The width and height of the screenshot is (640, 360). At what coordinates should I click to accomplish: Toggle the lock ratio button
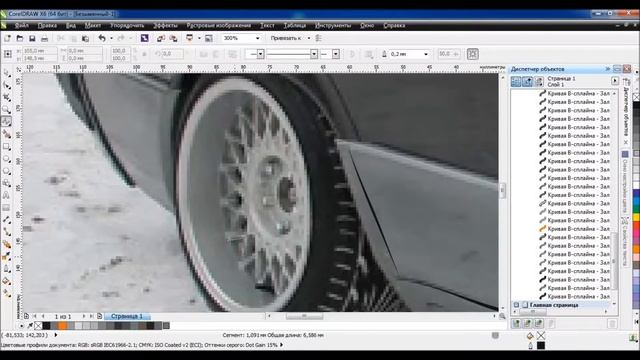click(x=144, y=54)
